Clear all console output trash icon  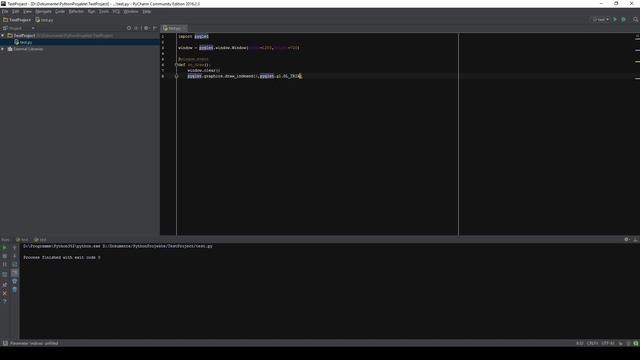[x=15, y=289]
